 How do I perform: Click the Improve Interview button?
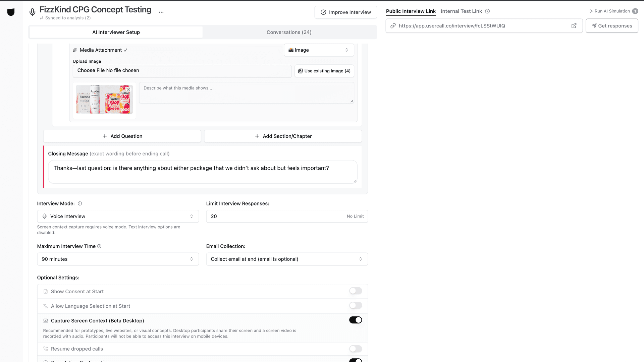(346, 12)
